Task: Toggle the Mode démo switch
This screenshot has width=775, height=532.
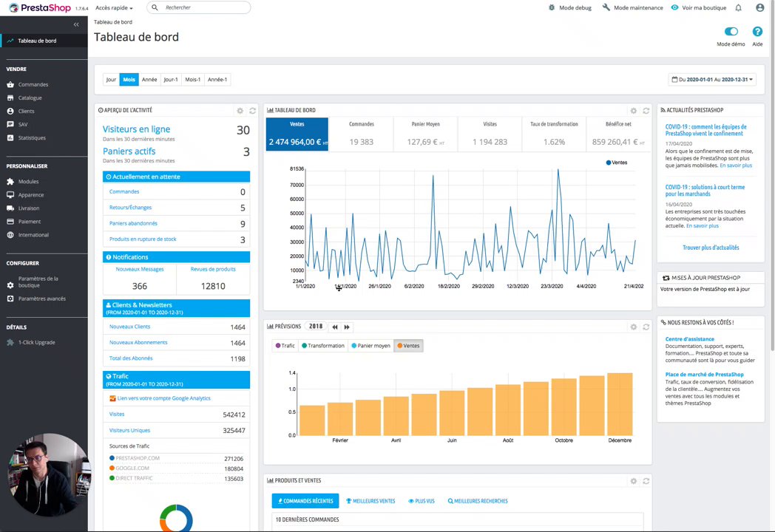Action: (x=731, y=32)
